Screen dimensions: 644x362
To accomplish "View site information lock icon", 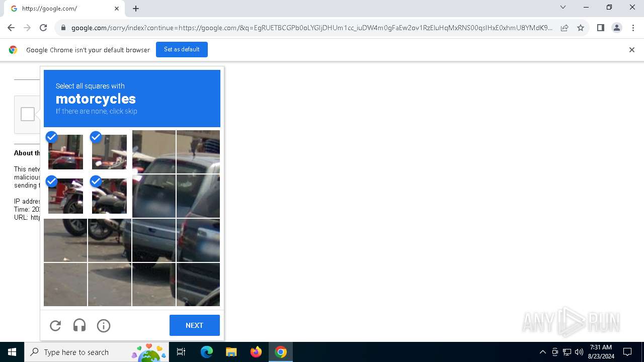I will pos(63,28).
